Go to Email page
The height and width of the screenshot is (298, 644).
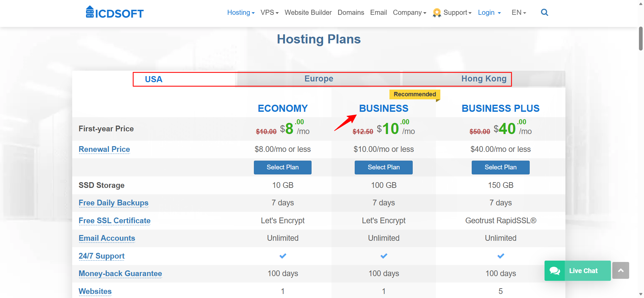378,12
